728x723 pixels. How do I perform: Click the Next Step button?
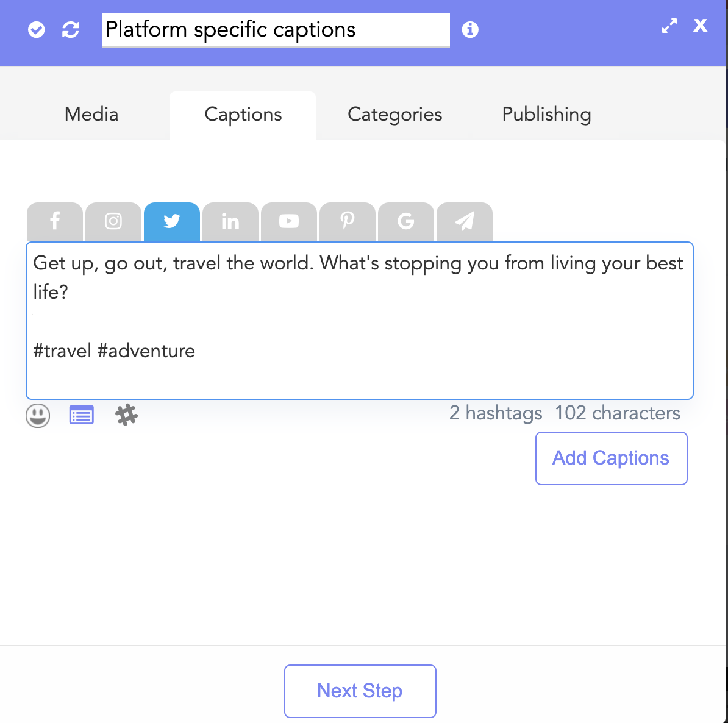(360, 691)
